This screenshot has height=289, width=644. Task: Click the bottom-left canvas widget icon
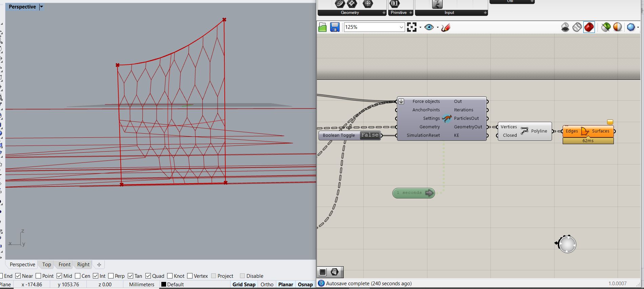323,272
